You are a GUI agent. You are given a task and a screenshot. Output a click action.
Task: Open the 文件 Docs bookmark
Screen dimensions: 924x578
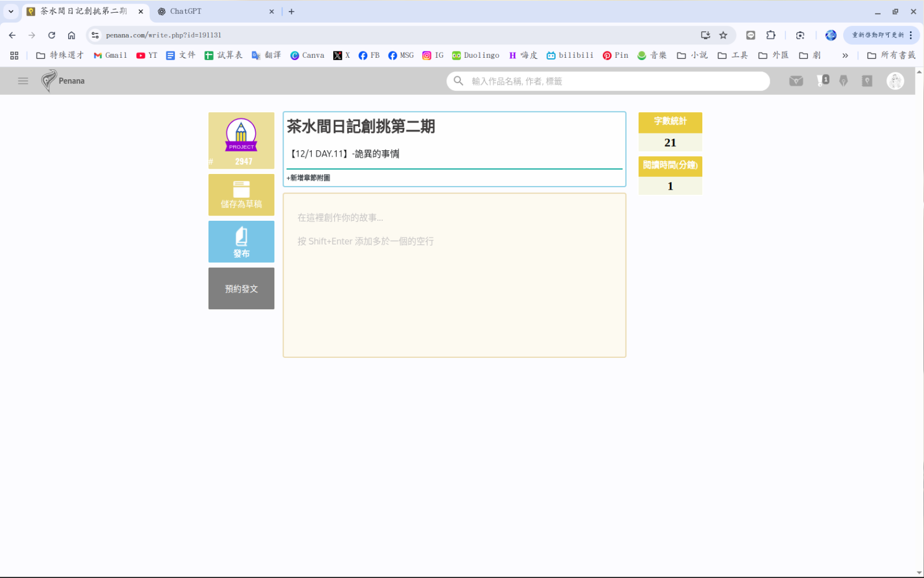[181, 55]
